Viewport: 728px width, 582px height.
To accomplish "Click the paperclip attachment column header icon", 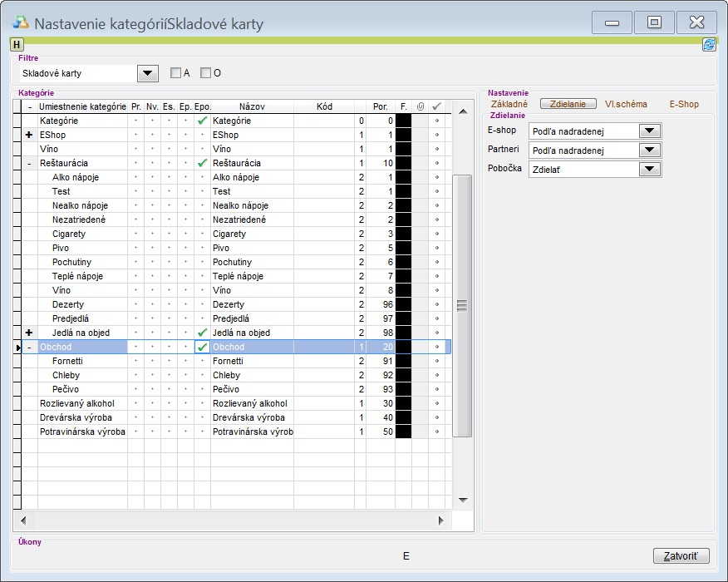I will pyautogui.click(x=420, y=106).
